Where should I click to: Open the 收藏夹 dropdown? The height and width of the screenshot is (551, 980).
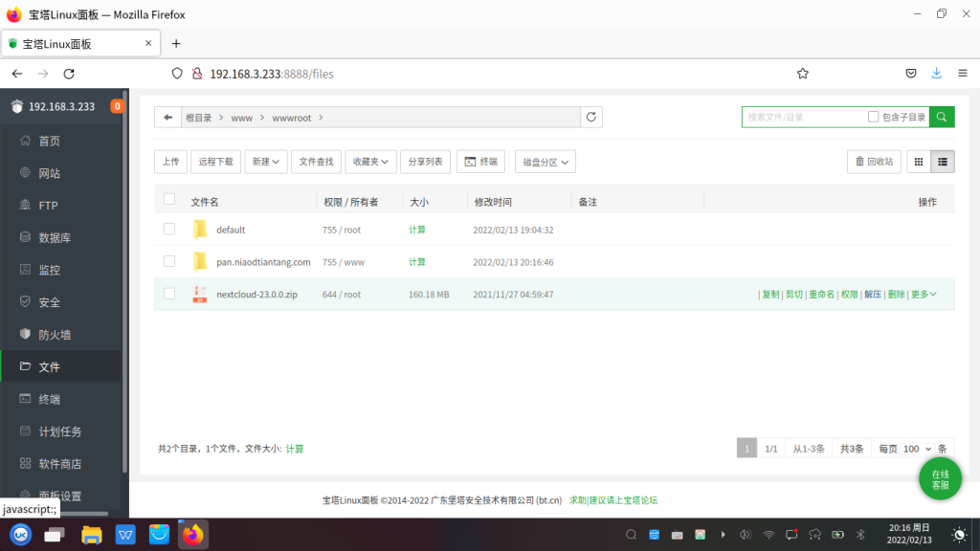tap(370, 162)
